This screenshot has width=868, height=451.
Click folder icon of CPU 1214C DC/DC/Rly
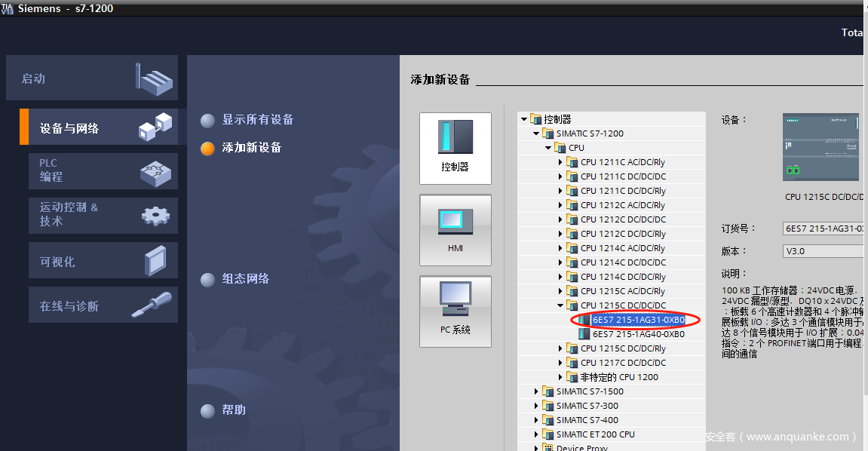coord(572,277)
